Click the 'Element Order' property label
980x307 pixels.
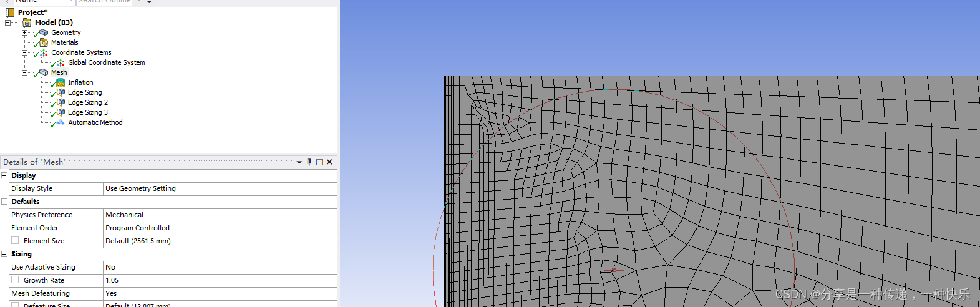coord(34,228)
